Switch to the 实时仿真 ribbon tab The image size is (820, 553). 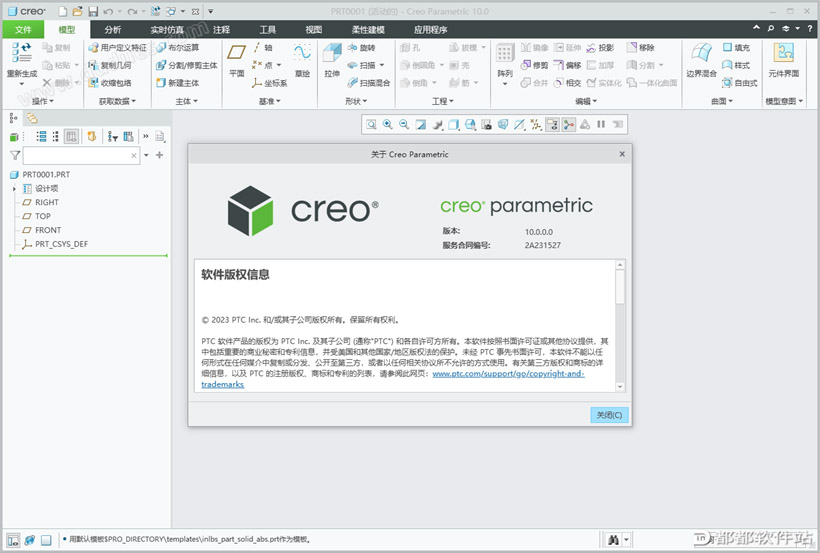[x=167, y=29]
